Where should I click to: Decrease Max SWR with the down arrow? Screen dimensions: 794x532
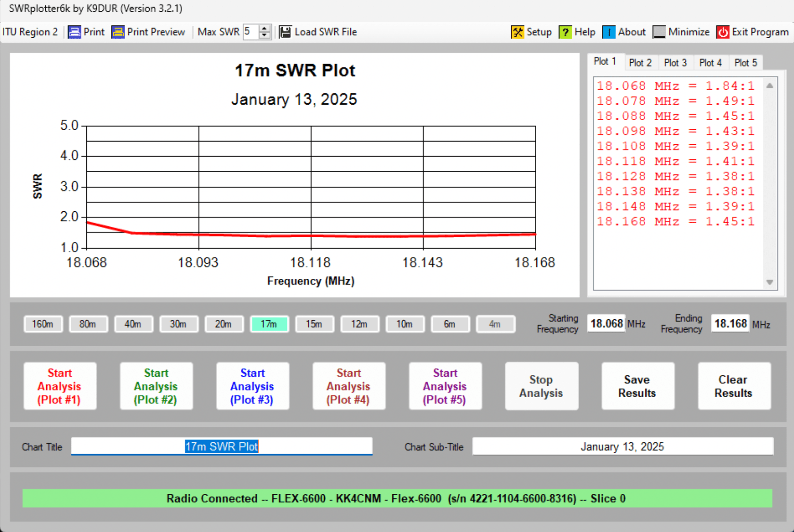coord(265,35)
